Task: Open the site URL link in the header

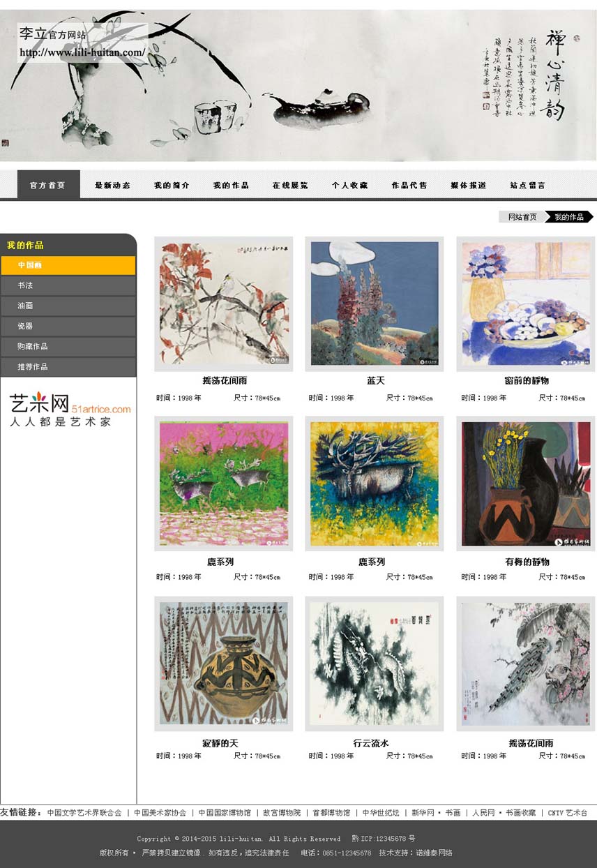Action: [82, 52]
